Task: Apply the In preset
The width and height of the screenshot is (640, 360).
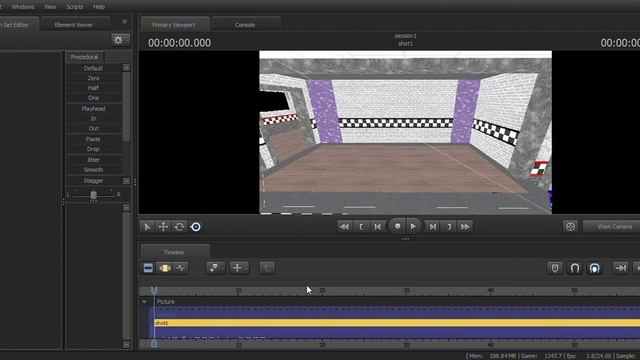Action: (x=93, y=118)
